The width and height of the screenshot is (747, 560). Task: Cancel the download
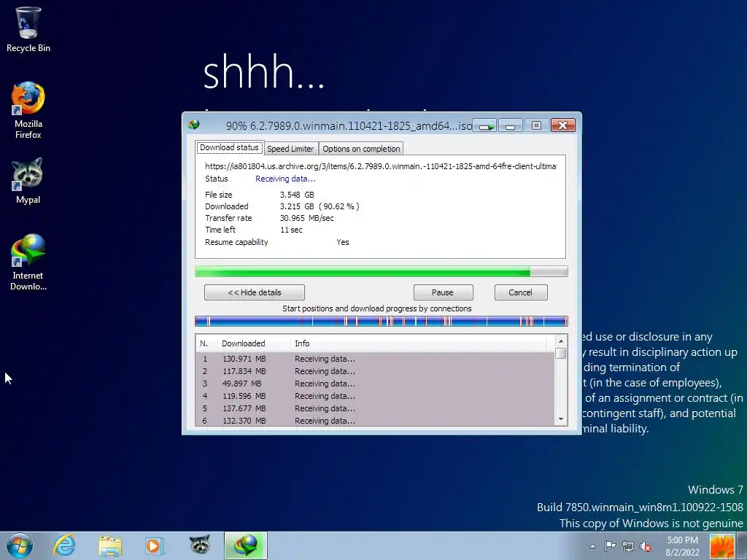click(x=521, y=292)
